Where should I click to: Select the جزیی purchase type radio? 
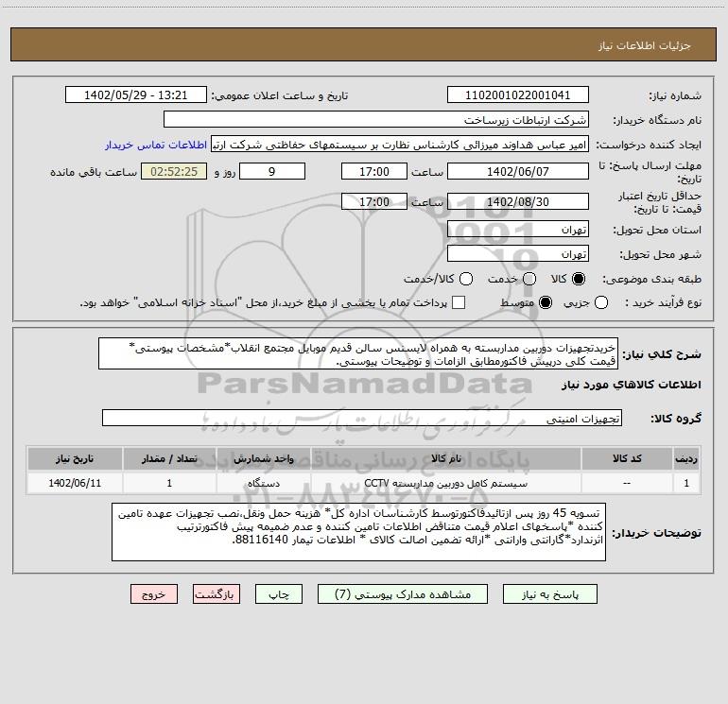[600, 303]
